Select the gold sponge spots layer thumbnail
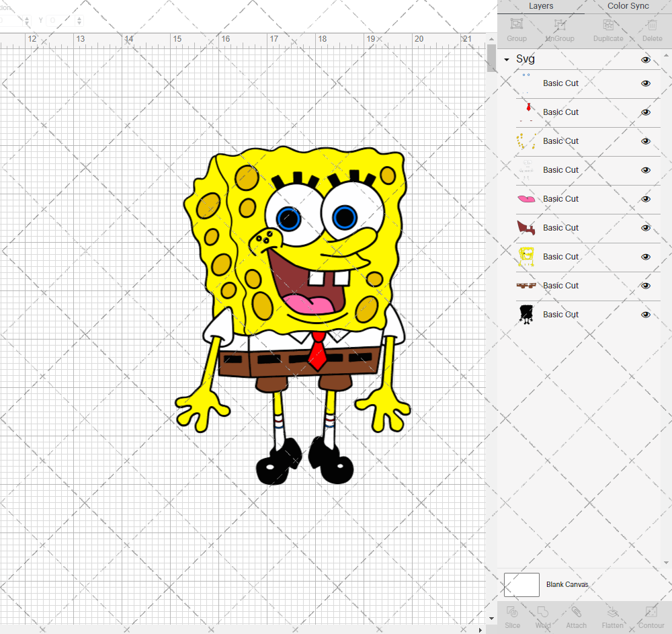This screenshot has height=634, width=672. [x=526, y=141]
